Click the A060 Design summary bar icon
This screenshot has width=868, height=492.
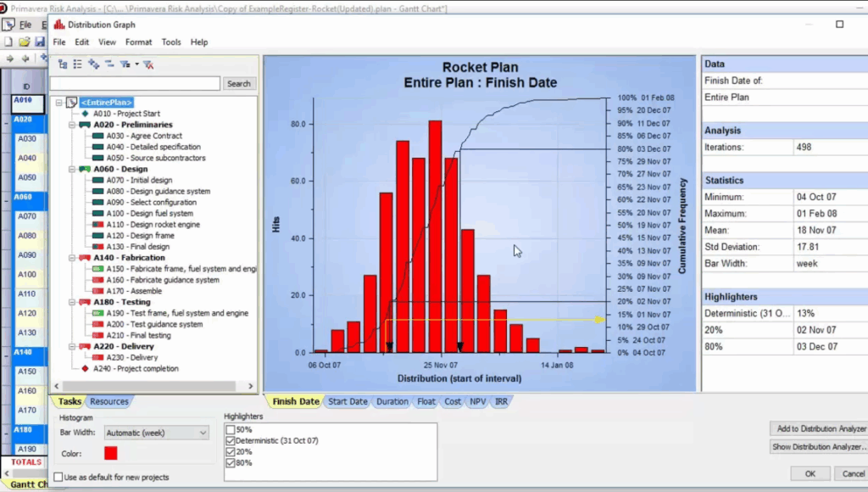(x=85, y=169)
